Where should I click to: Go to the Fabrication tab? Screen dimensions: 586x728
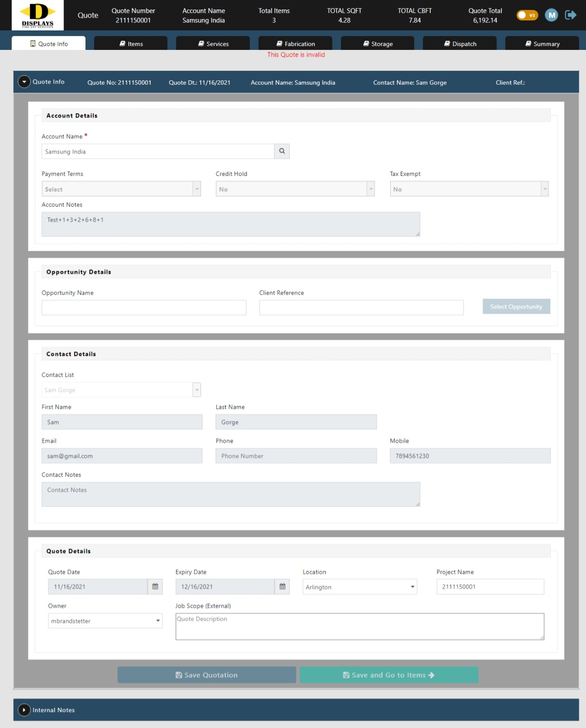click(x=295, y=44)
